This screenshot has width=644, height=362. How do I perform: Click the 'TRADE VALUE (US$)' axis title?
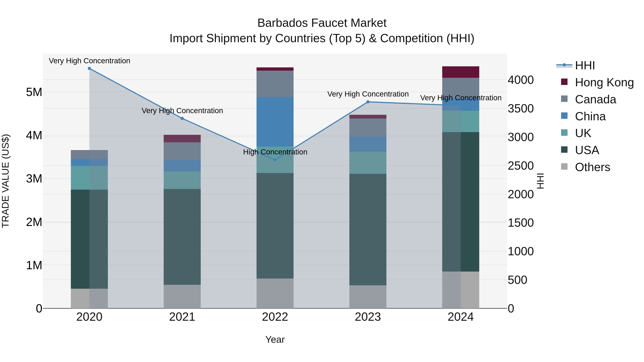(x=6, y=181)
